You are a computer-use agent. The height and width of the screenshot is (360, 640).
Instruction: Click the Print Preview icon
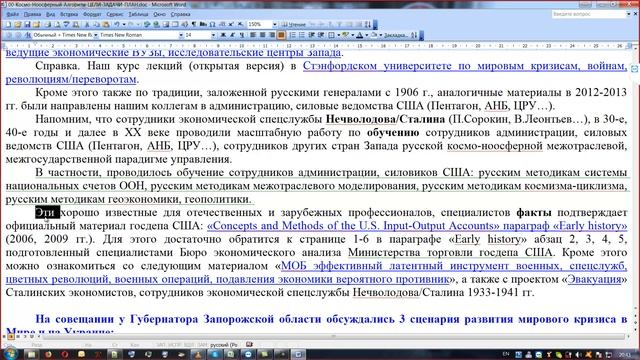pyautogui.click(x=57, y=24)
